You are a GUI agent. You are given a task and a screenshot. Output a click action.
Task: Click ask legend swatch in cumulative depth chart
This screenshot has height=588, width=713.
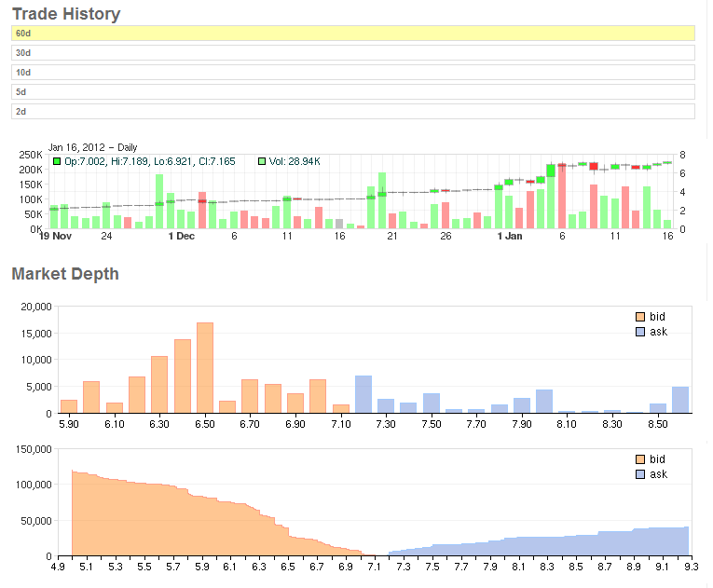point(639,474)
